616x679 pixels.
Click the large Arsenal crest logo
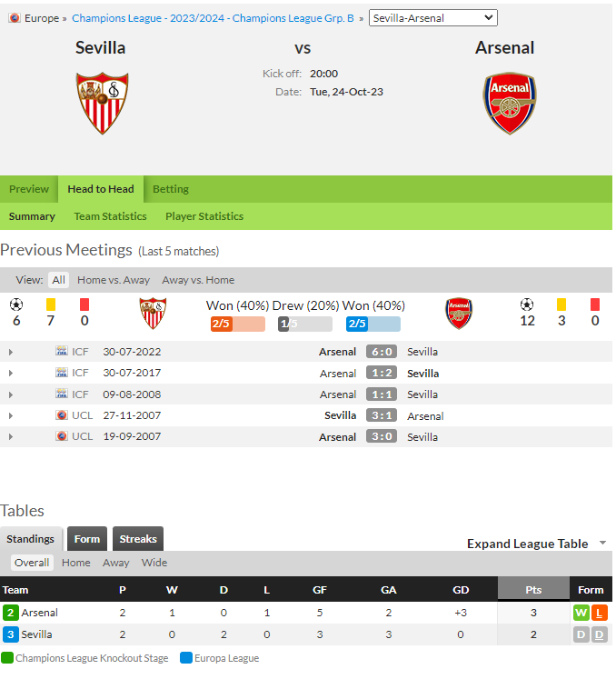point(510,103)
